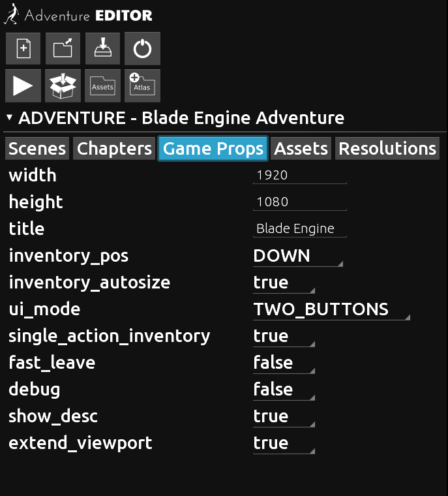Screen dimensions: 448x496
Task: Open the show_desc true selector
Action: [x=284, y=416]
